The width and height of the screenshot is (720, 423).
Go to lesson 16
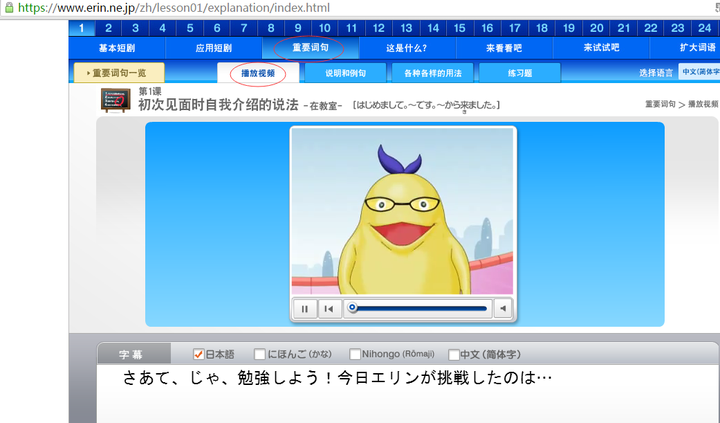pos(487,28)
